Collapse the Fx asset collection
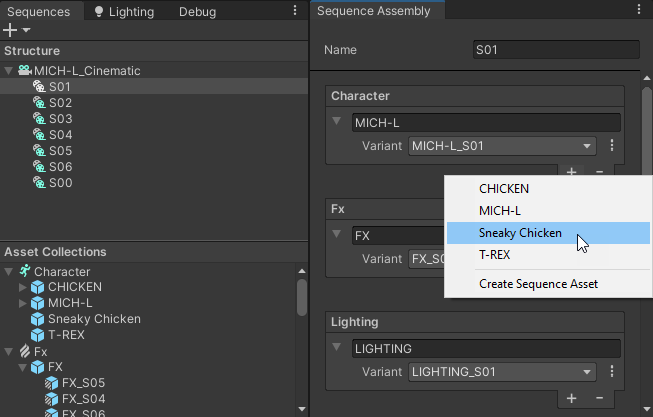Viewport: 653px width, 417px height. tap(9, 351)
